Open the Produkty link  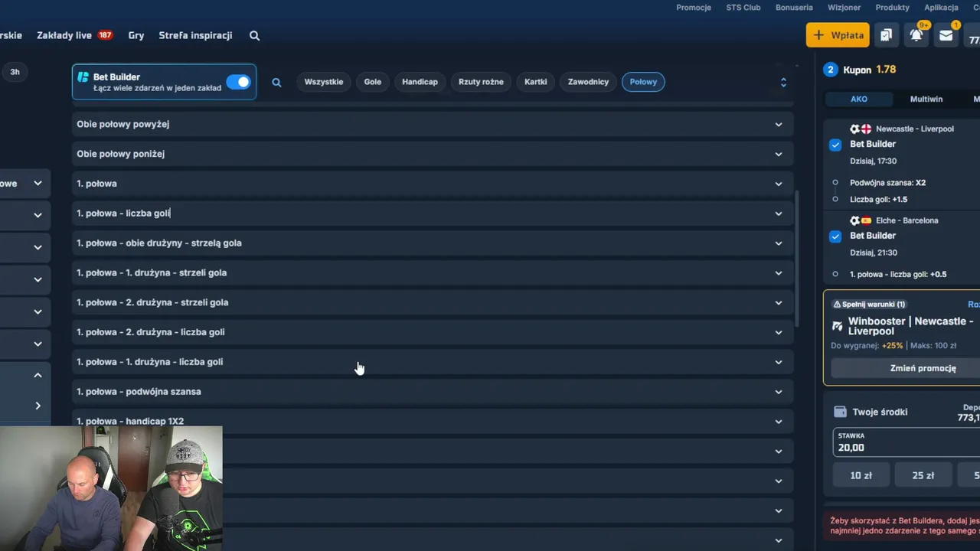893,8
